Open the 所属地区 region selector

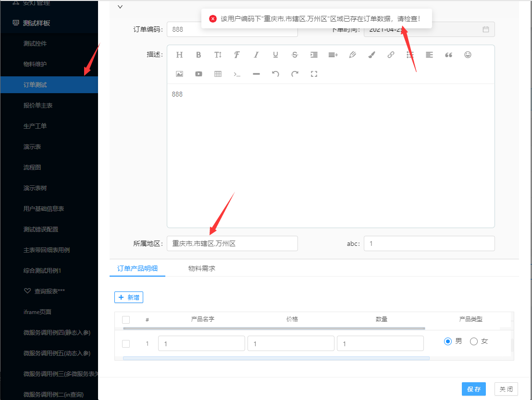tap(232, 243)
